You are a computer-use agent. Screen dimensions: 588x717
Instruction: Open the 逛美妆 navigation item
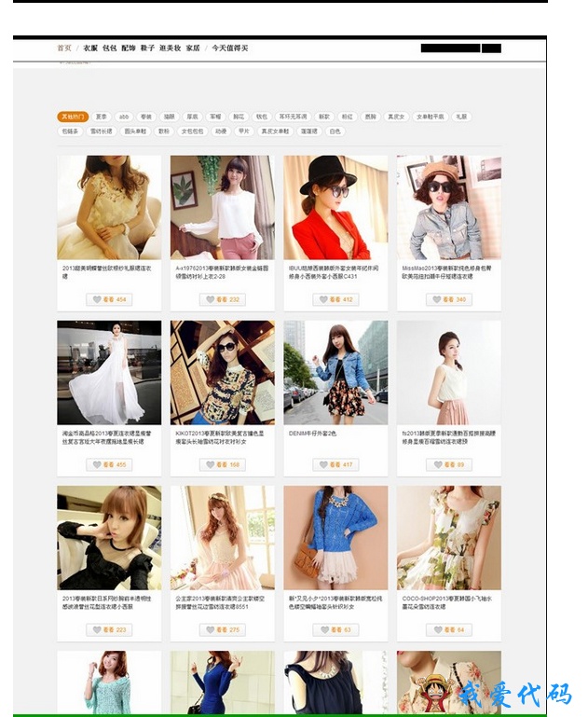click(170, 48)
